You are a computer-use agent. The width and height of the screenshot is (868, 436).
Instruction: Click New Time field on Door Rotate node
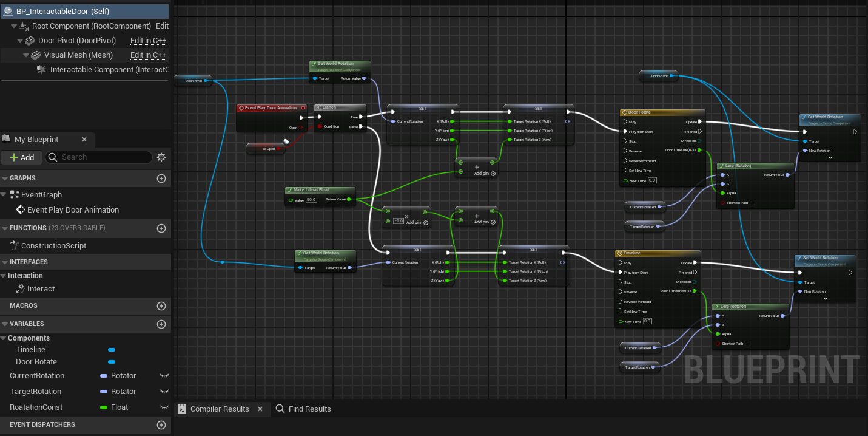point(652,180)
